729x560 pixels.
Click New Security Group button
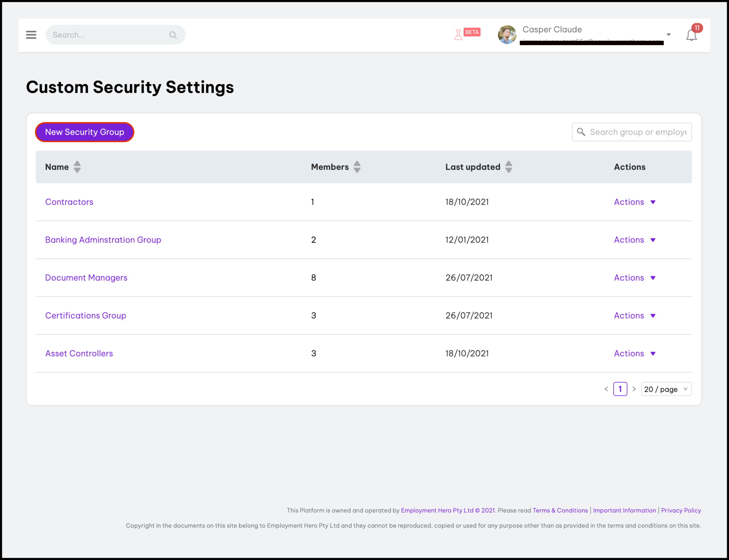(85, 132)
